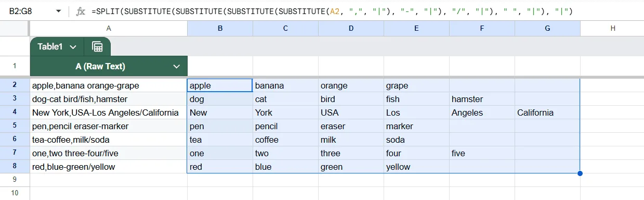Select row 9 header

[x=15, y=180]
